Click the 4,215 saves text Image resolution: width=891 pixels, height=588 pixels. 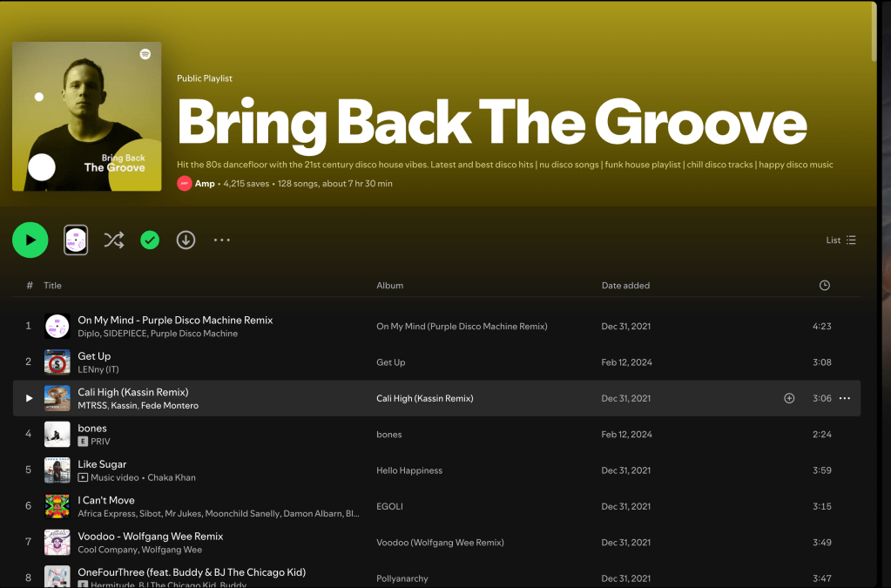point(246,184)
